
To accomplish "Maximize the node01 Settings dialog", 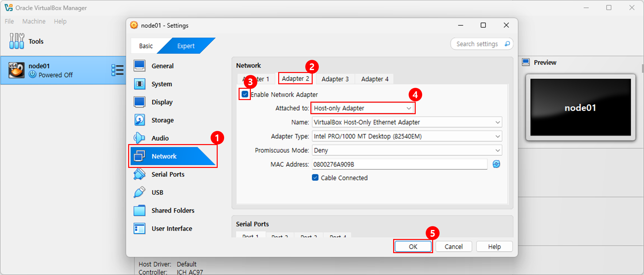I will 483,25.
